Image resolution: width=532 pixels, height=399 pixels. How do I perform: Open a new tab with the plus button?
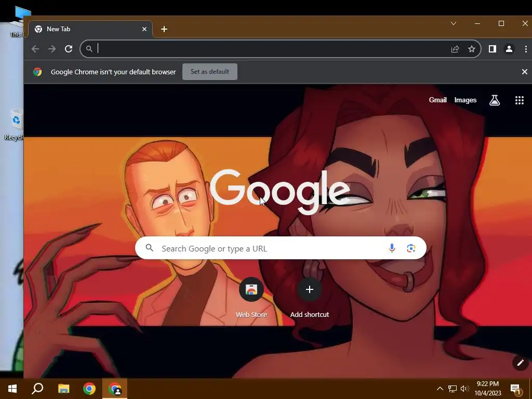(164, 29)
